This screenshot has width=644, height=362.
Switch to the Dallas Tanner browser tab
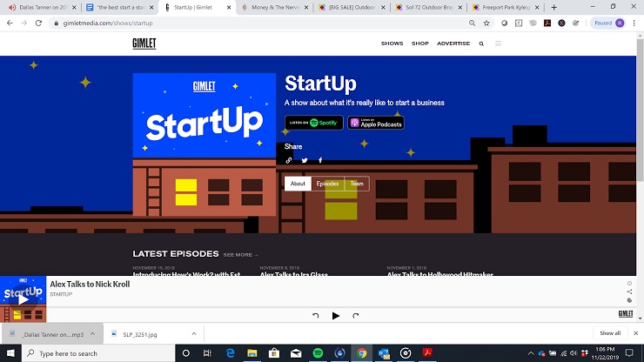click(41, 7)
